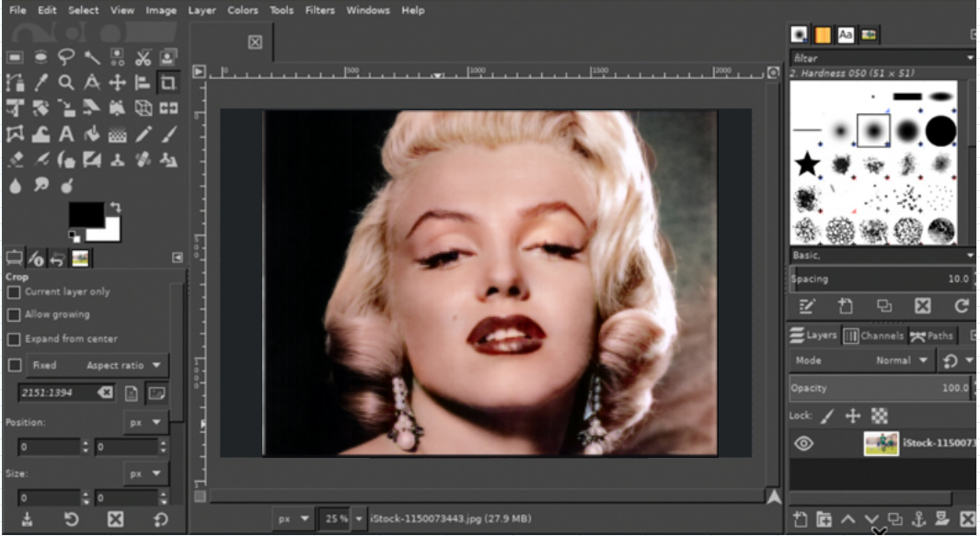Activate the Move tool
The height and width of the screenshot is (536, 980).
117,83
